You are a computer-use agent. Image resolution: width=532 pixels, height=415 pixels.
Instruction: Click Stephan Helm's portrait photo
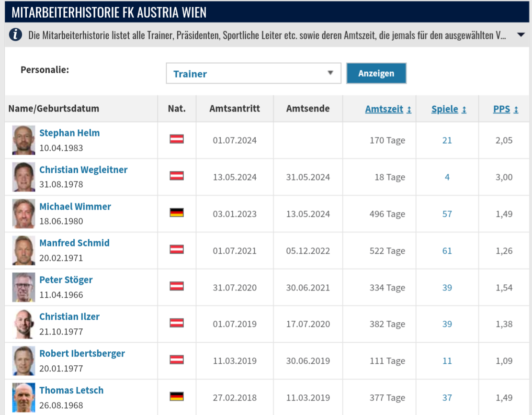tap(24, 140)
